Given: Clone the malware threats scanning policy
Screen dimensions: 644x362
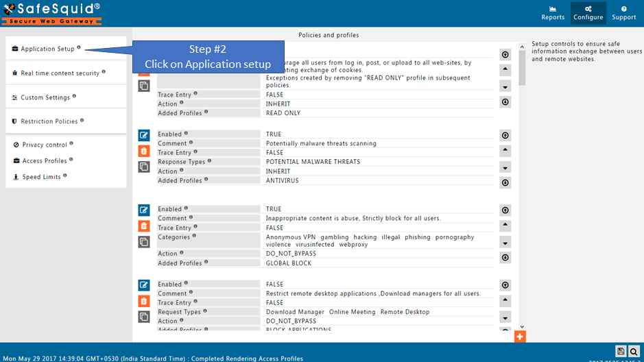Looking at the screenshot, I should coord(144,167).
